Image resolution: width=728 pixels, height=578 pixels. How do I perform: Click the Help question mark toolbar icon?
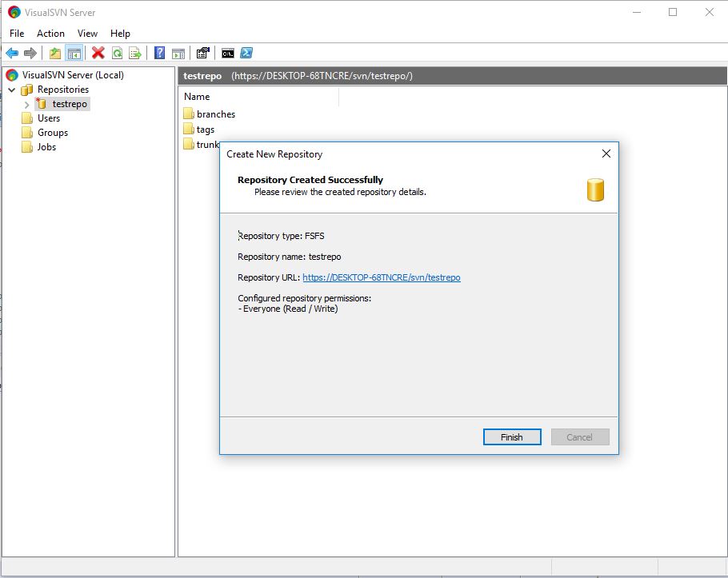pyautogui.click(x=160, y=53)
